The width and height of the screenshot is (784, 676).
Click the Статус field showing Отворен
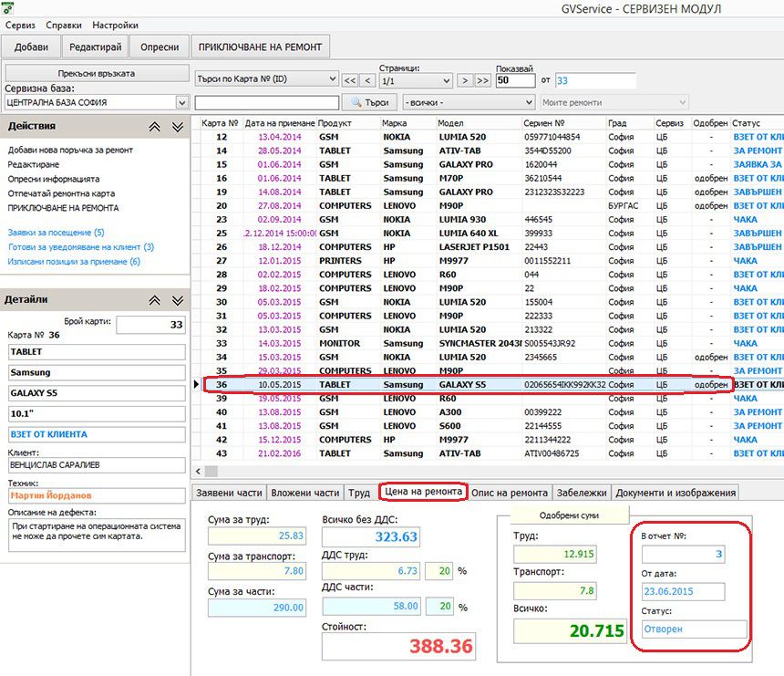[694, 629]
